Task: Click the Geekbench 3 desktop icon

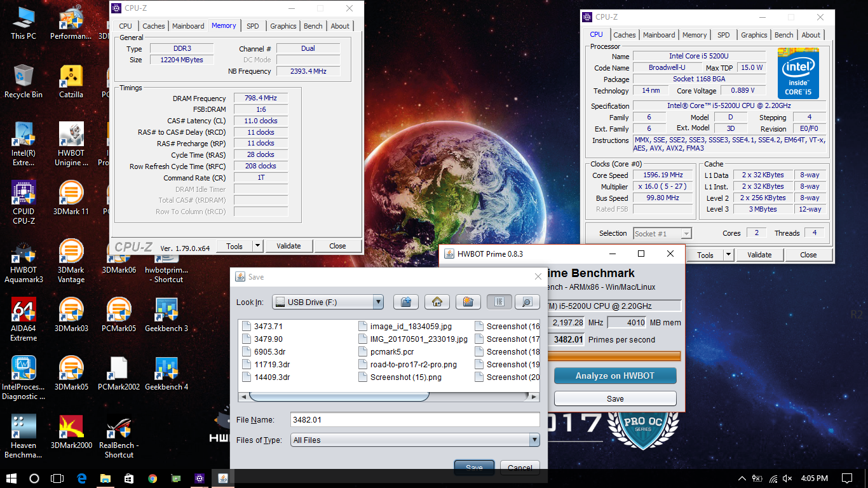Action: 166,315
